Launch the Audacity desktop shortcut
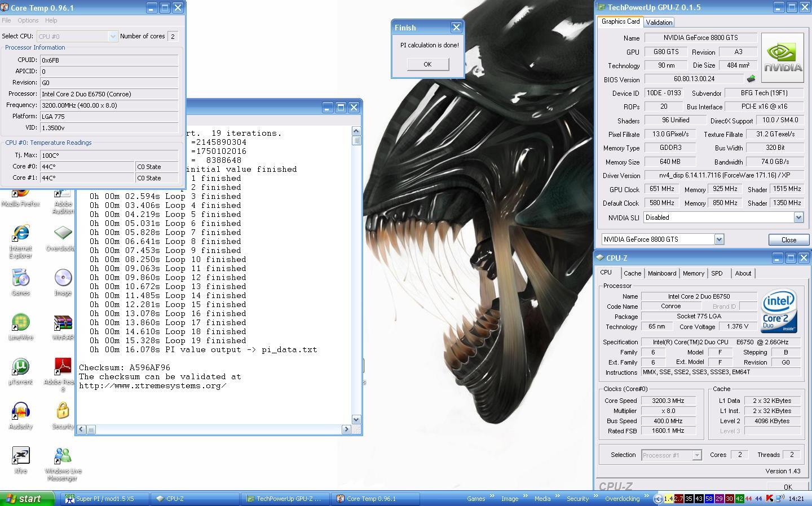 [20, 411]
